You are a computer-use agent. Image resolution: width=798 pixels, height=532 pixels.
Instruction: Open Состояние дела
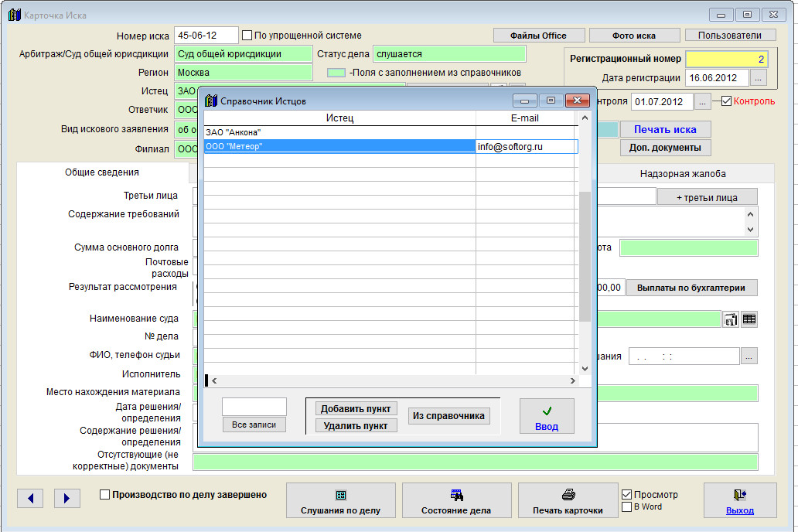[x=456, y=501]
